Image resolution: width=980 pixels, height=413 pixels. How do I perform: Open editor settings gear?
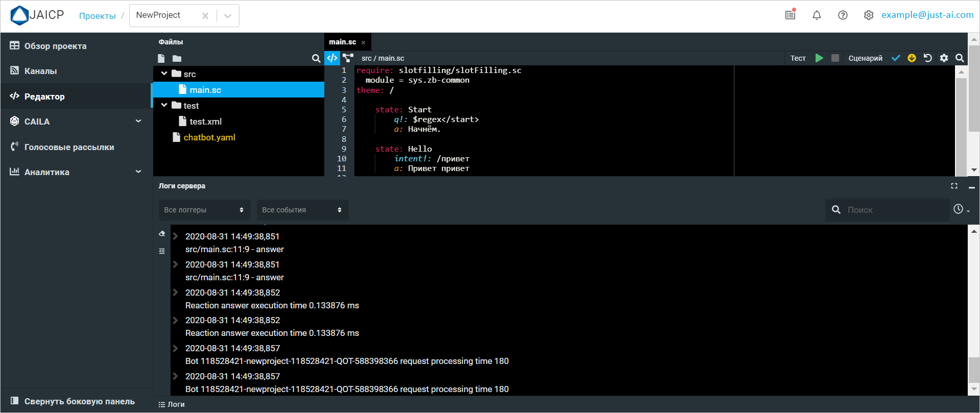944,58
